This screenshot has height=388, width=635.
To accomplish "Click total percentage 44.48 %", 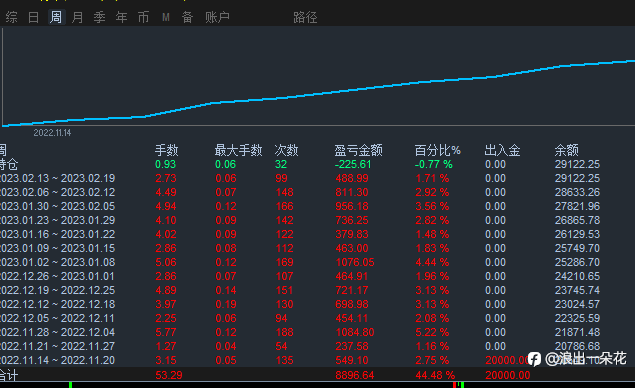I will click(x=435, y=375).
